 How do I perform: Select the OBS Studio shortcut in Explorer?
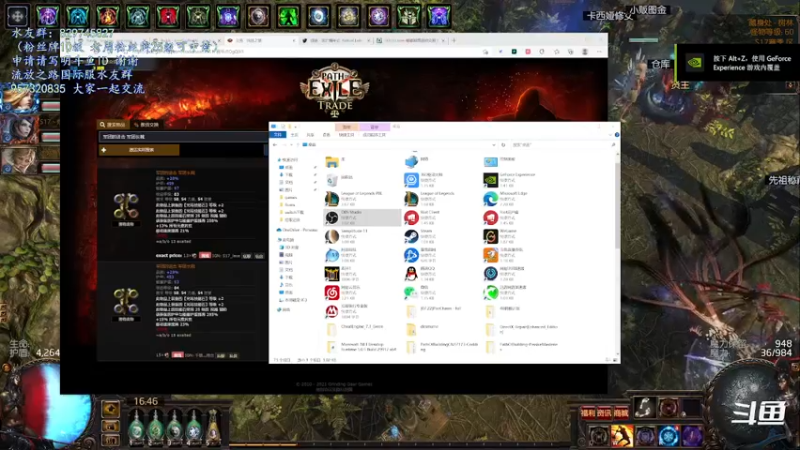362,217
